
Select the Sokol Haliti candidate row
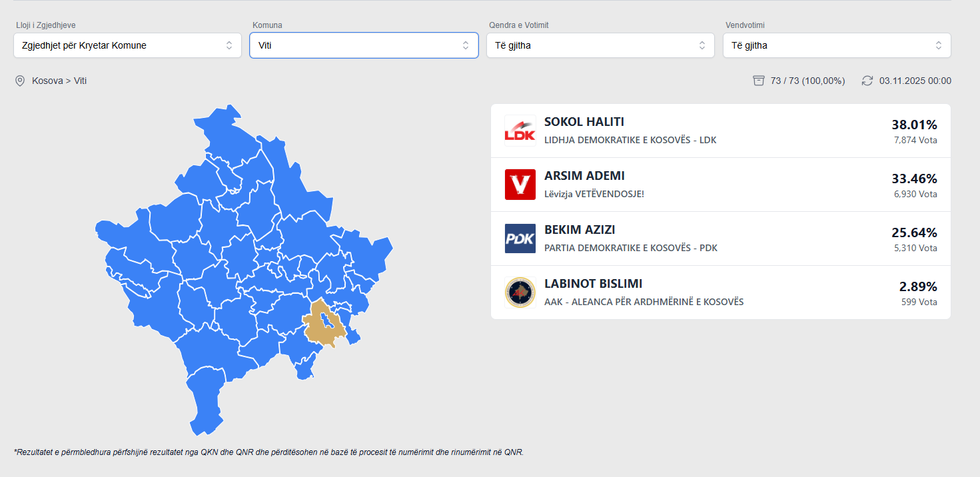(720, 131)
